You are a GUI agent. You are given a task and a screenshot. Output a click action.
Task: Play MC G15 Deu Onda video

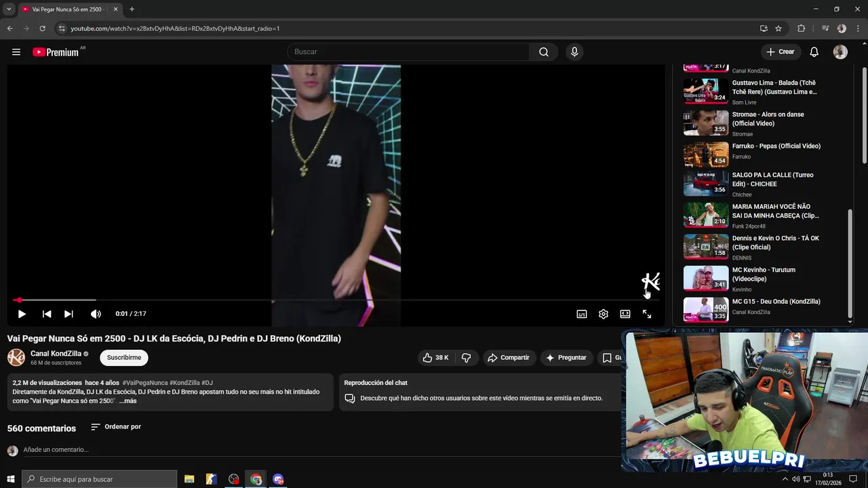[x=753, y=310]
